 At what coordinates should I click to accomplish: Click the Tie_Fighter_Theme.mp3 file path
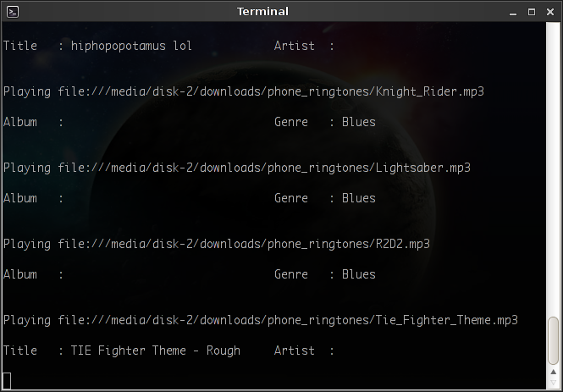click(288, 320)
